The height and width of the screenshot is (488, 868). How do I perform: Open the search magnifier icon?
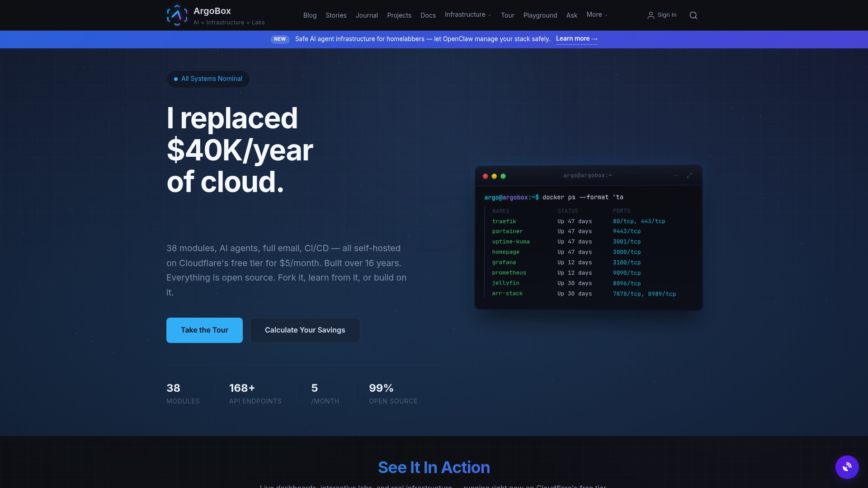tap(693, 15)
